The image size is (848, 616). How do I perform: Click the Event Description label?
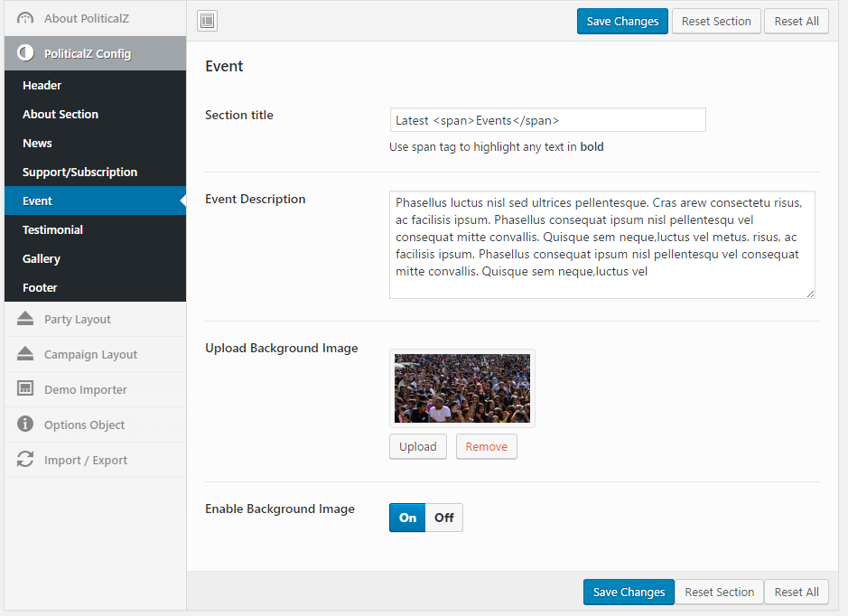click(x=255, y=199)
